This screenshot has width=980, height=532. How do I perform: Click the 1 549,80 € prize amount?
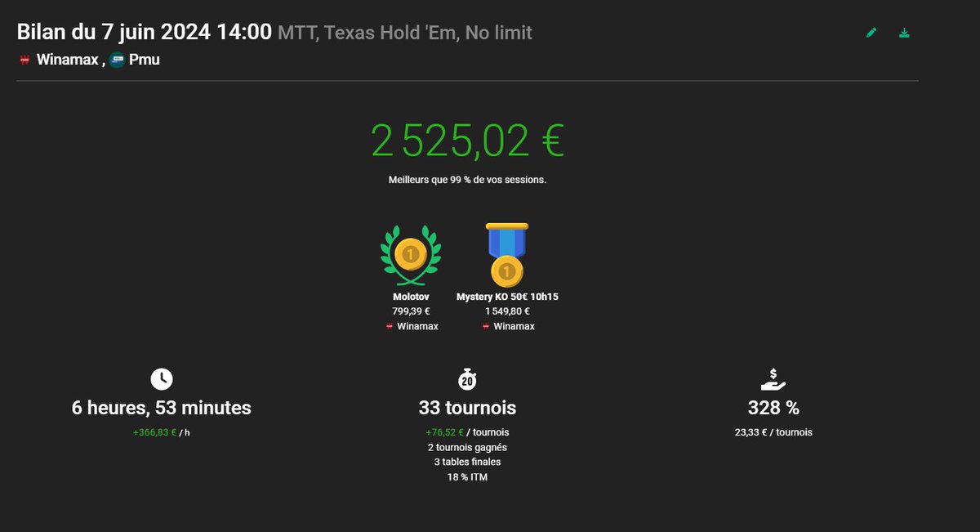[x=507, y=311]
